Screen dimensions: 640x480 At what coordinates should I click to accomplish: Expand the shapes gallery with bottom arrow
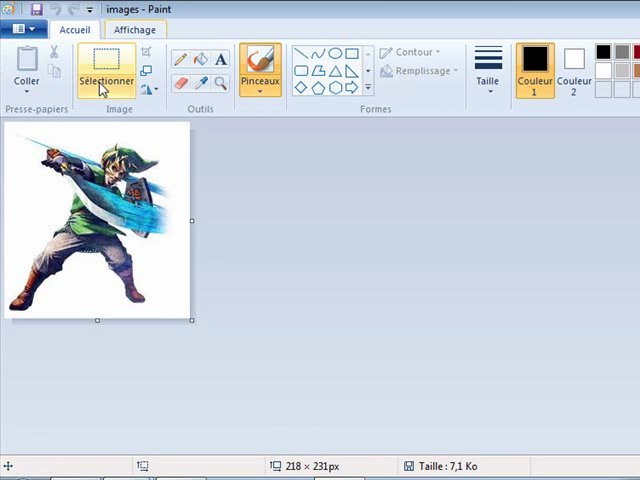pyautogui.click(x=368, y=87)
